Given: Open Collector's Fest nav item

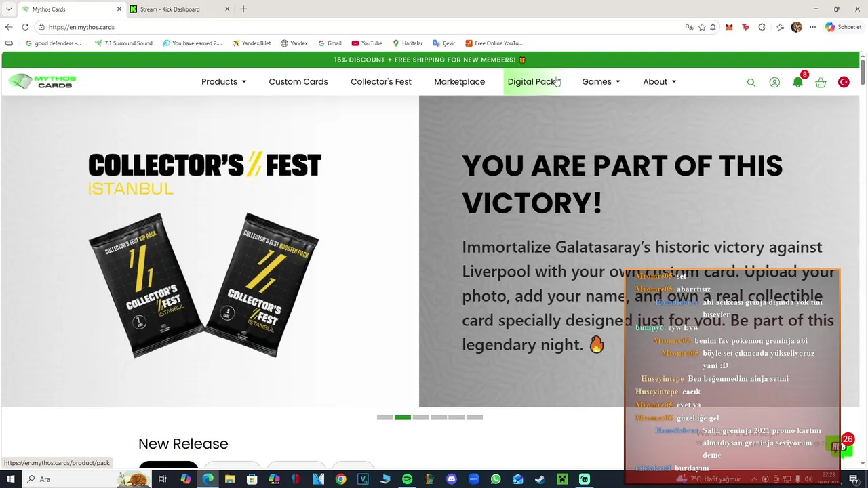Looking at the screenshot, I should [x=381, y=82].
